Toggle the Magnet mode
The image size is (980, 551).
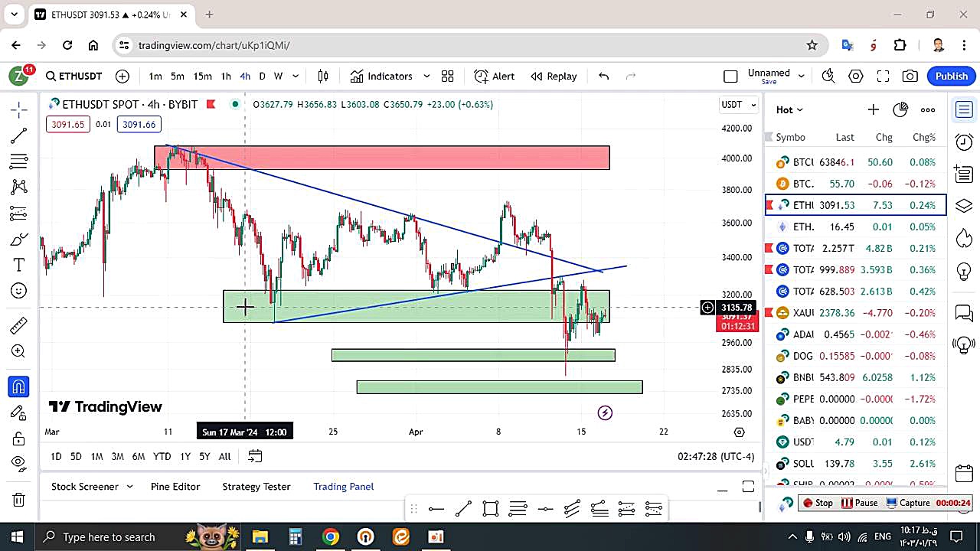[x=19, y=387]
